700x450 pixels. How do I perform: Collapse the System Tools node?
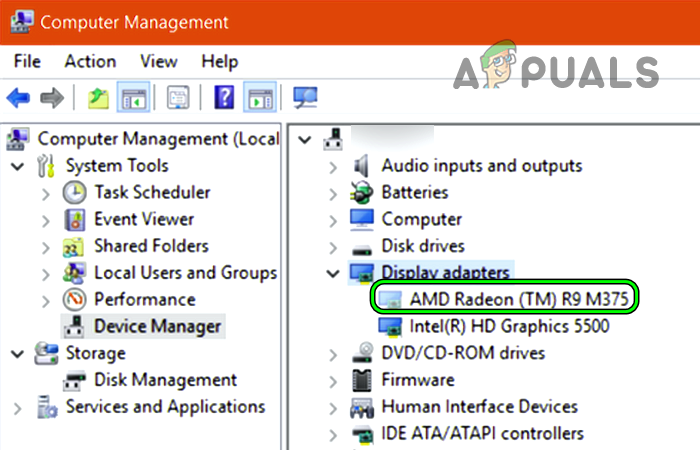[x=17, y=167]
